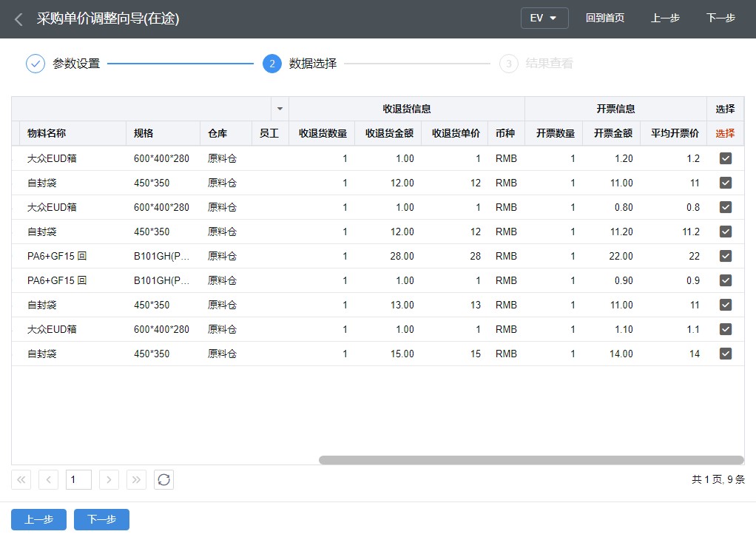Click the red 选择 column header

725,134
